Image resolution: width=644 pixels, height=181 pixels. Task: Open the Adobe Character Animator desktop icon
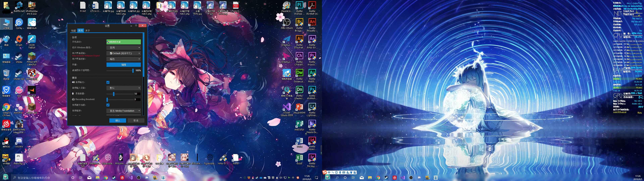(299, 59)
